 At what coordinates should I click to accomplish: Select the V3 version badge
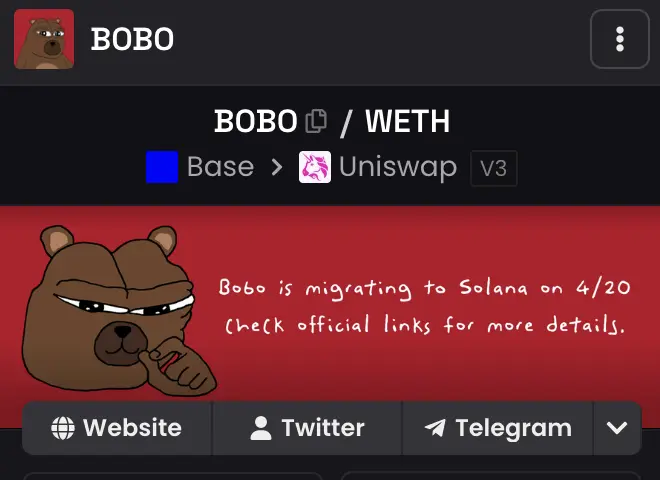(x=494, y=168)
